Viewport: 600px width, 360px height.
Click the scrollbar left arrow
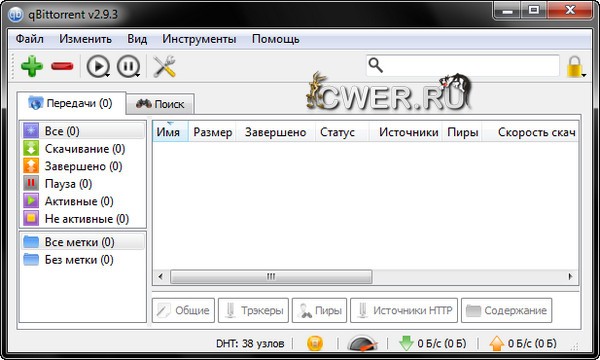pyautogui.click(x=161, y=276)
